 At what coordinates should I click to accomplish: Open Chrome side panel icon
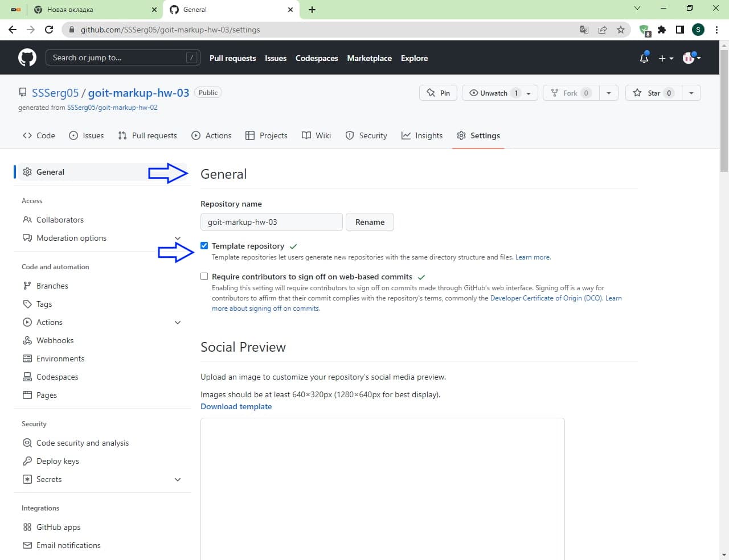[680, 30]
